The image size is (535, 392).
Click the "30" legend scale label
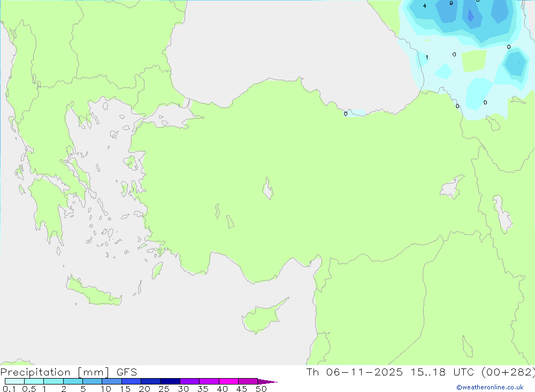click(184, 389)
